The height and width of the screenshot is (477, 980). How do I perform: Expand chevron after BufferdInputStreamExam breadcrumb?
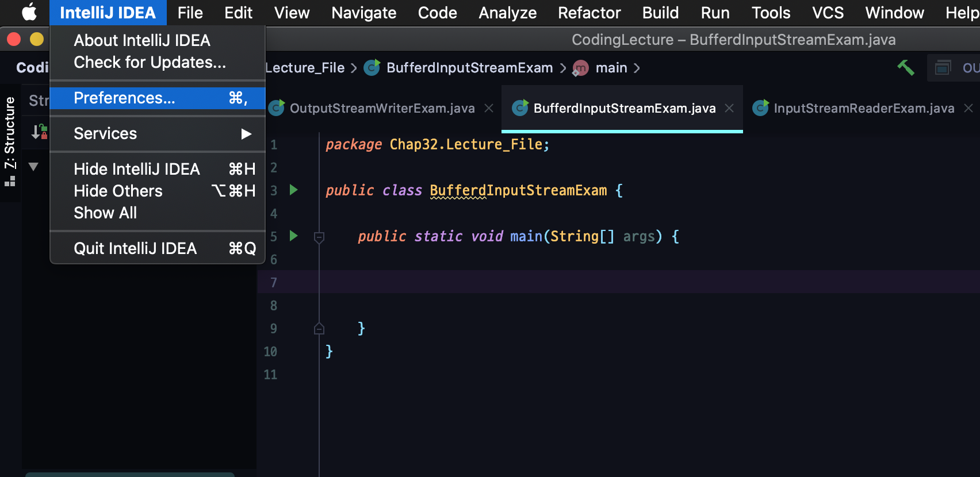562,68
